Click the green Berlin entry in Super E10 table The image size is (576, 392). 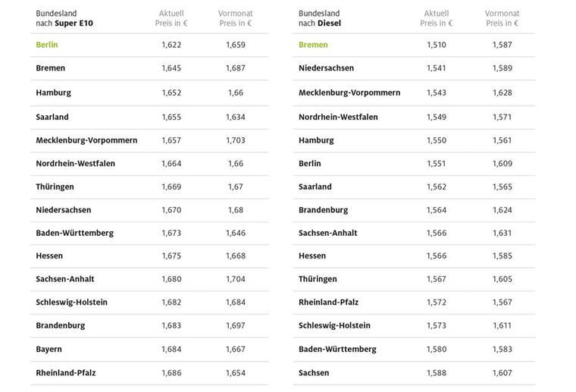click(47, 45)
